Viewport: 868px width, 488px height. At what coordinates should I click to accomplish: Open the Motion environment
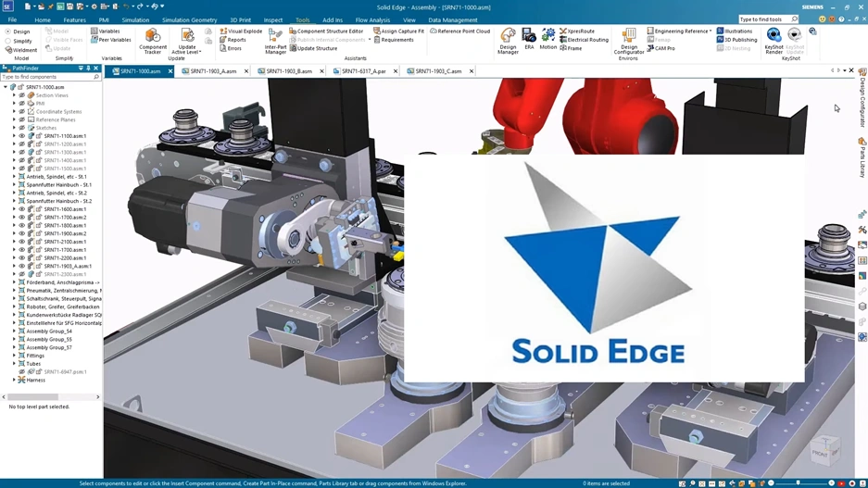548,39
